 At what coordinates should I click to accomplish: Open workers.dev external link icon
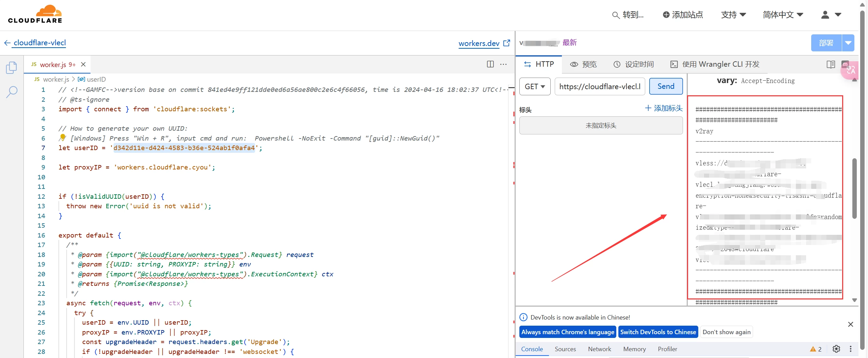(507, 43)
